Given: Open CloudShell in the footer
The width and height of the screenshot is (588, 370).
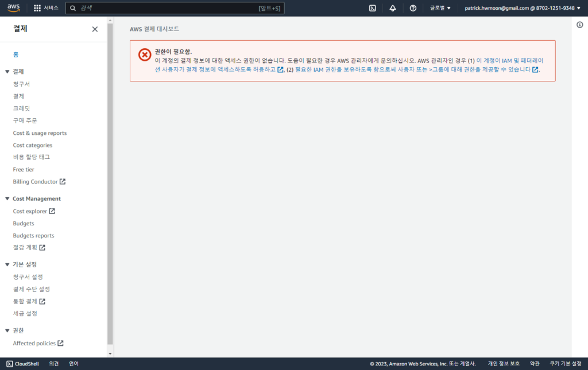Looking at the screenshot, I should [x=23, y=364].
